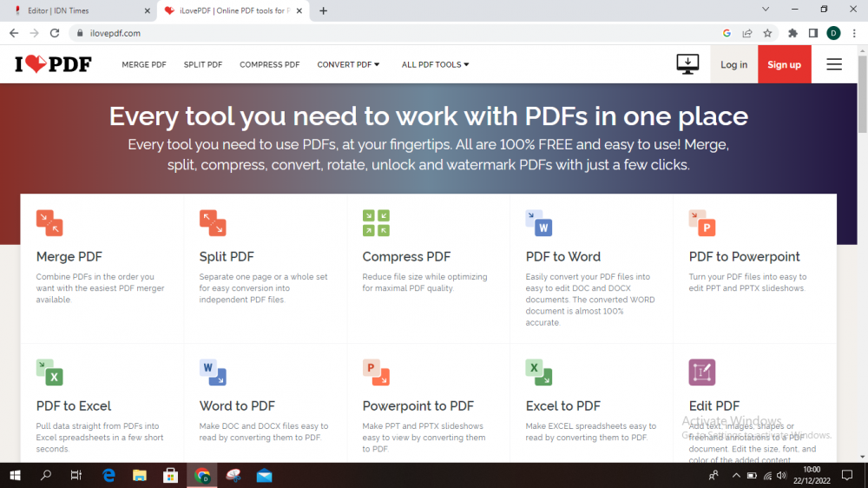This screenshot has width=868, height=488.
Task: Click the page vertical scrollbar thumb
Action: click(863, 94)
